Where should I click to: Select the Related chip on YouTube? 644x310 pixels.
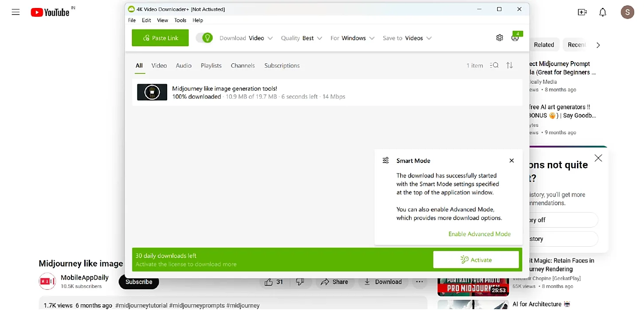(544, 45)
